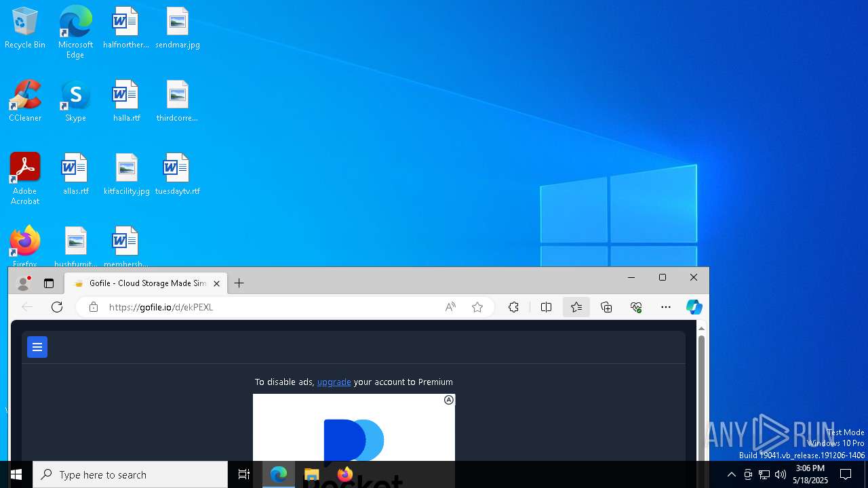Add this page to favorites star
Viewport: 868px width, 488px height.
pyautogui.click(x=477, y=307)
